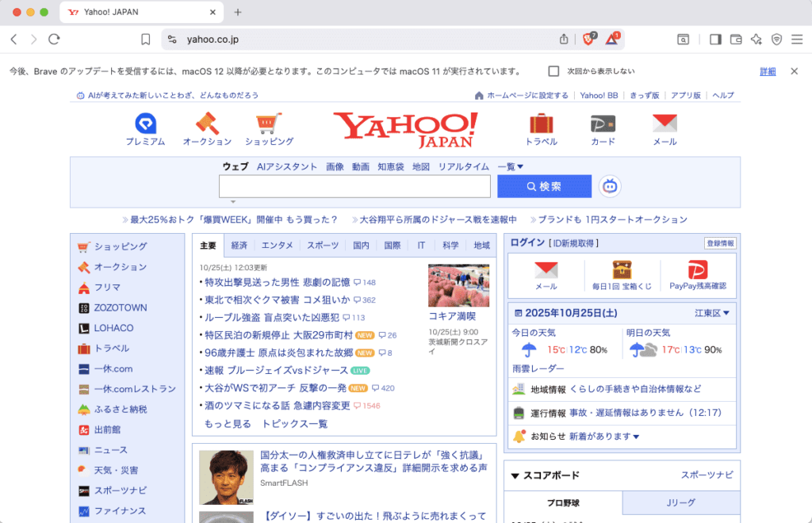Viewport: 812px width, 523px height.
Task: Collapse the スコアボード section
Action: 515,475
